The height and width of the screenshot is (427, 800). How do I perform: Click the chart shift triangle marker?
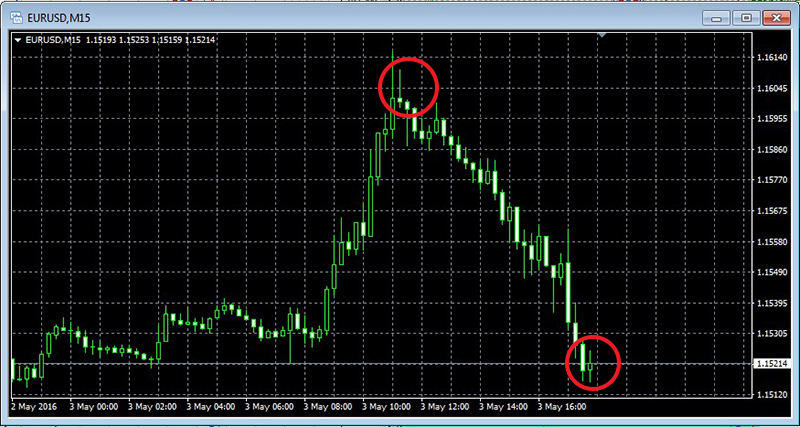tap(603, 35)
